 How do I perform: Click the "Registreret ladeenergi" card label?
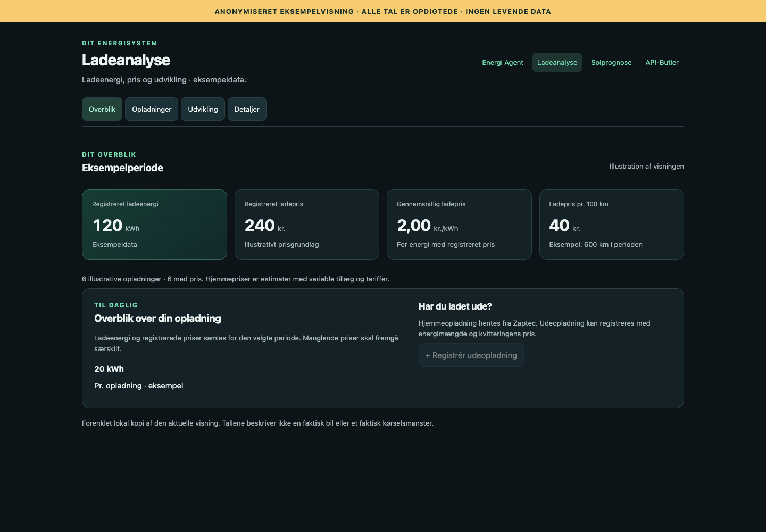pos(125,204)
